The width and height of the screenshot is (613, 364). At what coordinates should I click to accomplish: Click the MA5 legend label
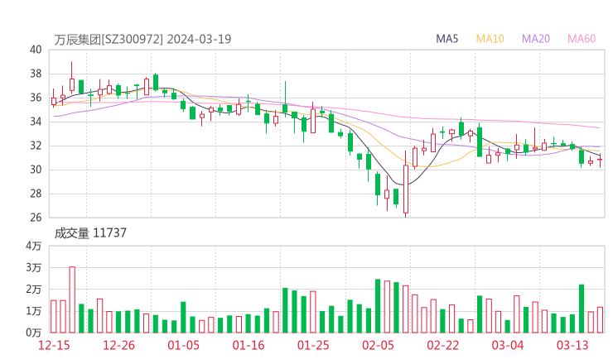tap(446, 39)
